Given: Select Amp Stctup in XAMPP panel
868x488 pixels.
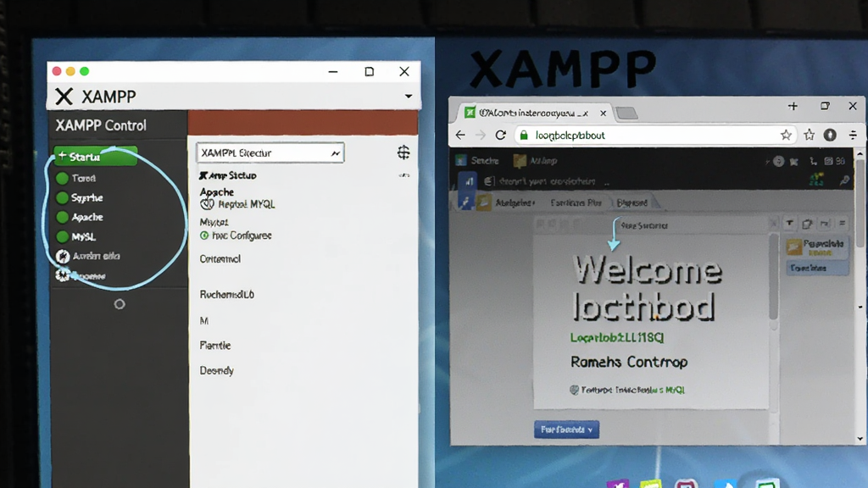Looking at the screenshot, I should point(228,175).
